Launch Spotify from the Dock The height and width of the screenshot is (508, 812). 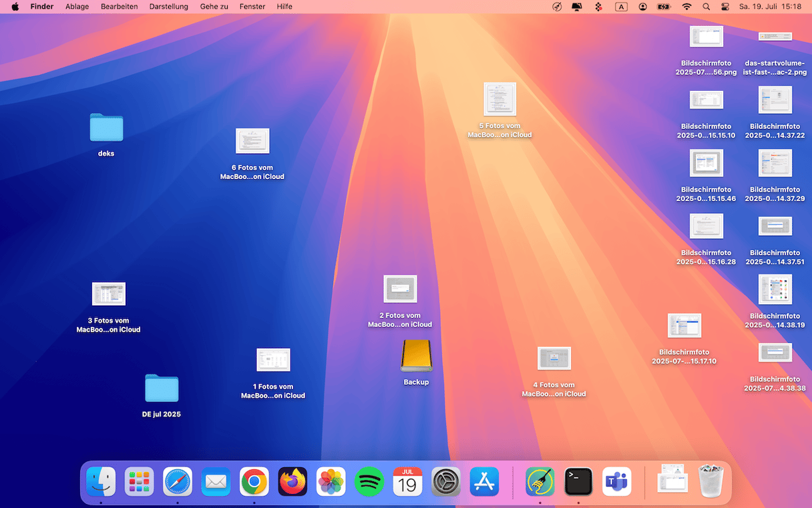click(369, 481)
